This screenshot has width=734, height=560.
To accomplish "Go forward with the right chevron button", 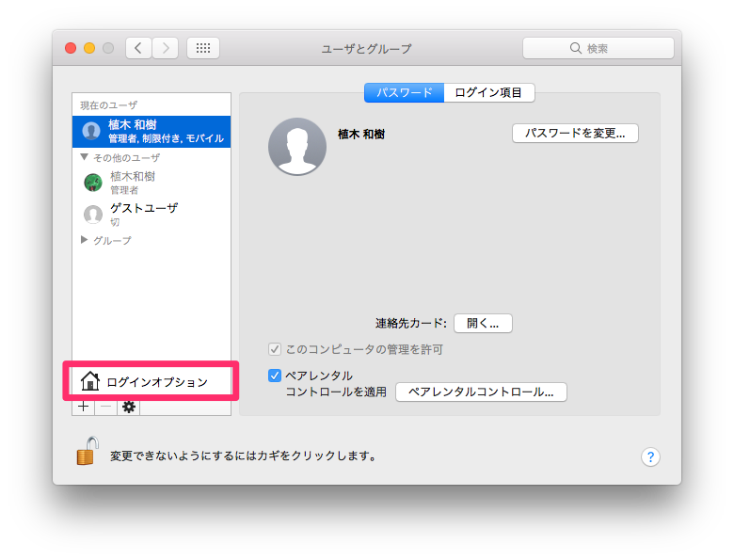I will click(166, 48).
